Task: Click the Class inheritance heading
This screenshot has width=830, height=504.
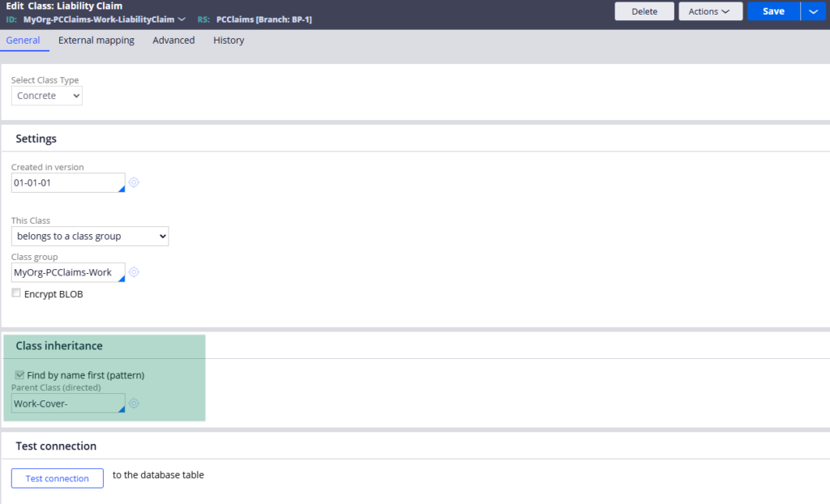Action: click(x=59, y=346)
